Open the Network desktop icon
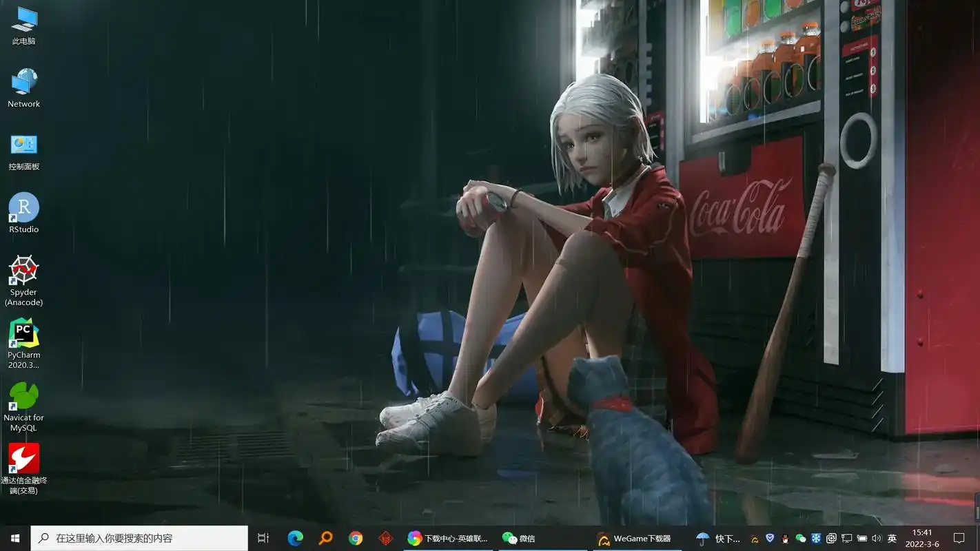Viewport: 980px width, 551px height. [24, 83]
